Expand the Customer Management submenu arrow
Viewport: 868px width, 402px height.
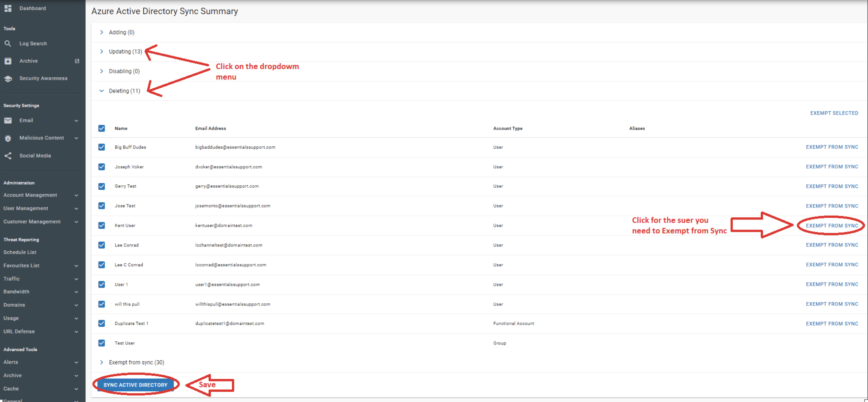(76, 222)
